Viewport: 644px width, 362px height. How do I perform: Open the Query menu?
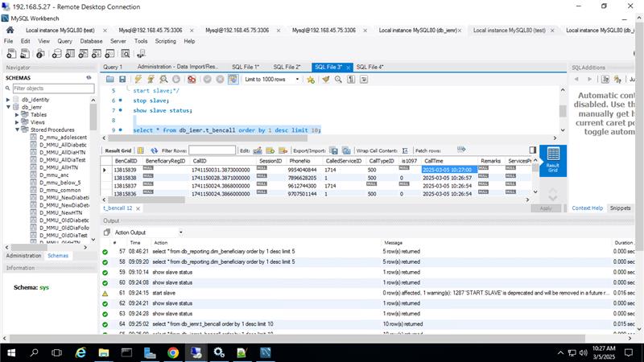[64, 41]
